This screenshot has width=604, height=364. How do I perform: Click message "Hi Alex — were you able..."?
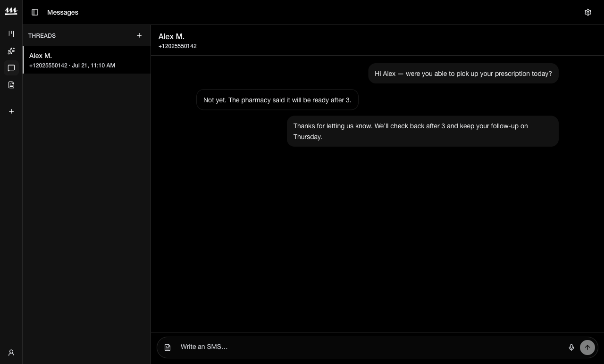coord(463,74)
